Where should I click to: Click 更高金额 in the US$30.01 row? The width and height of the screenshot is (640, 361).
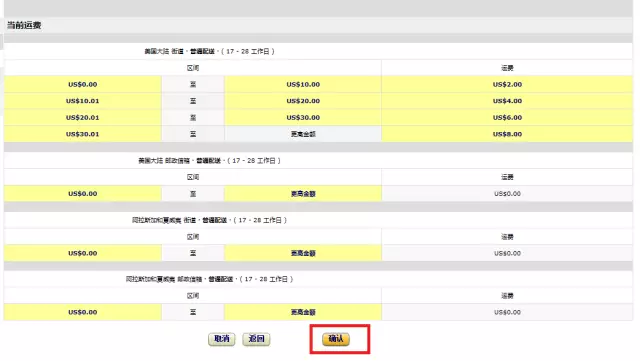pos(303,134)
